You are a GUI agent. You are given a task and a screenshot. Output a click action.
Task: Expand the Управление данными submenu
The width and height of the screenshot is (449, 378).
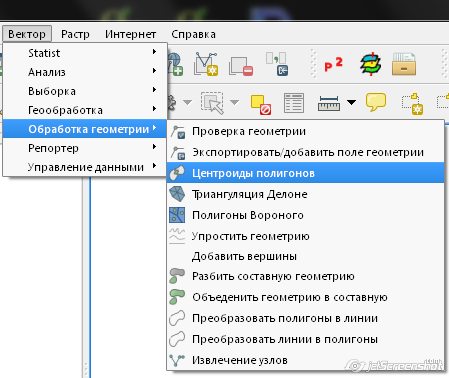85,167
